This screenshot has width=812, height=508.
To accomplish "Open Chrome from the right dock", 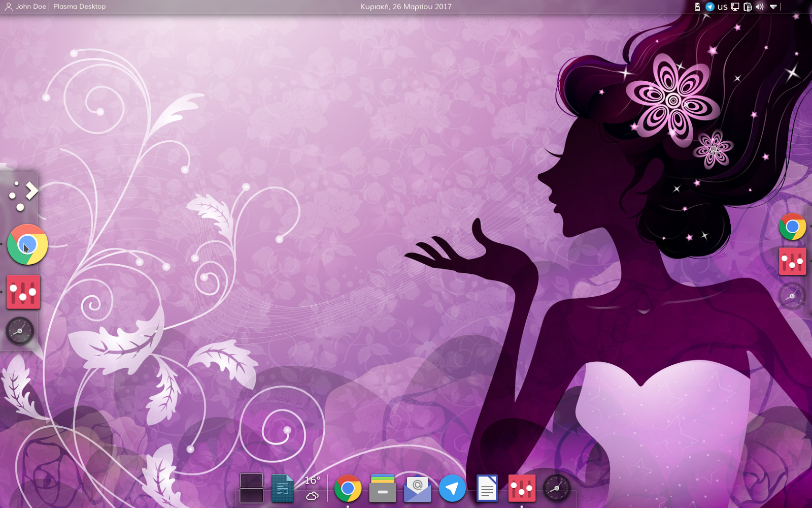I will pyautogui.click(x=792, y=227).
